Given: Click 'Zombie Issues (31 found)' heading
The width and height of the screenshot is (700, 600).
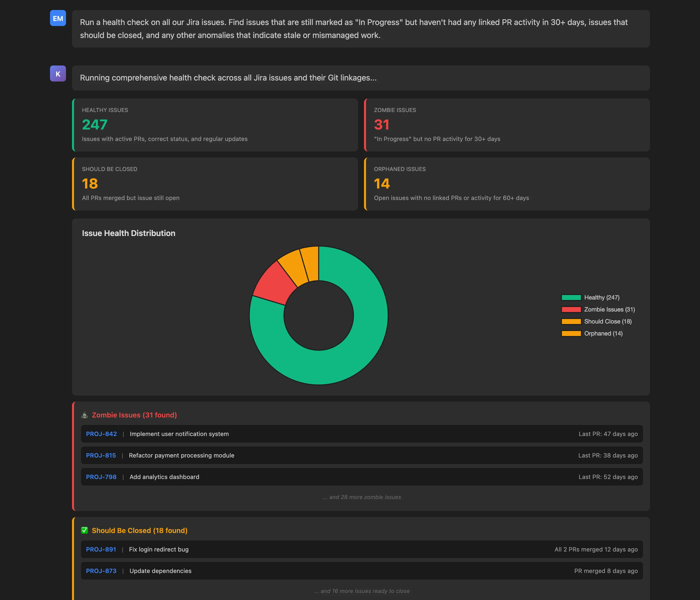Looking at the screenshot, I should pos(134,415).
